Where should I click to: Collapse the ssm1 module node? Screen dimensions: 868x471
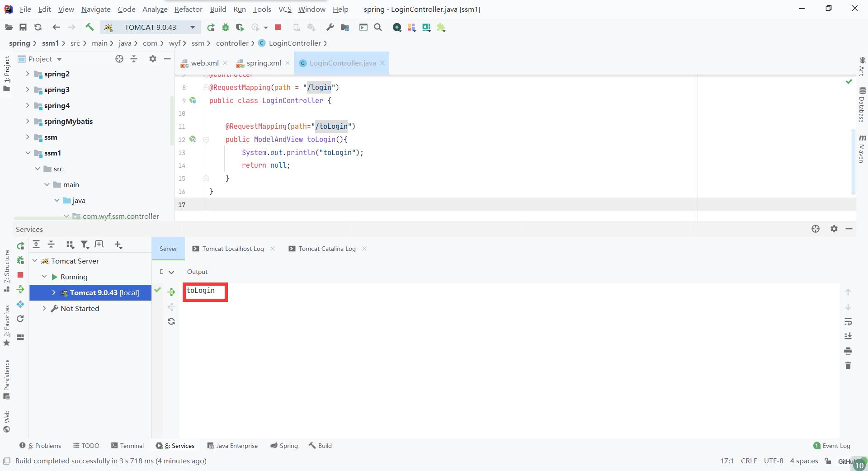(28, 153)
